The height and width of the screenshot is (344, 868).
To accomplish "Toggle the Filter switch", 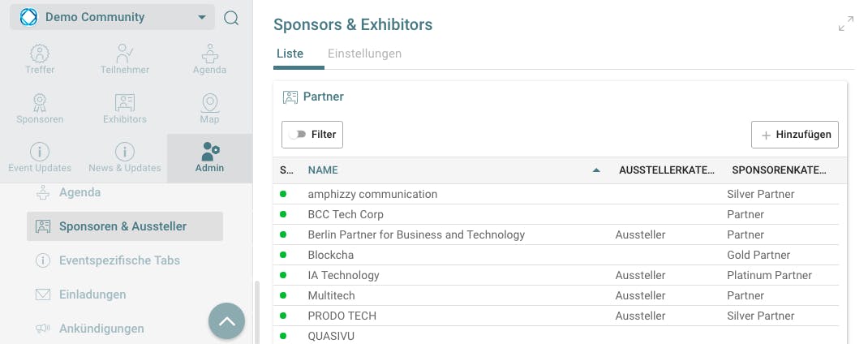I will click(299, 135).
